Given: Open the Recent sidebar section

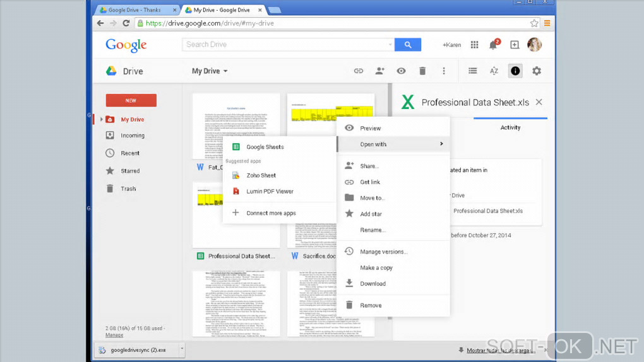Looking at the screenshot, I should click(130, 153).
